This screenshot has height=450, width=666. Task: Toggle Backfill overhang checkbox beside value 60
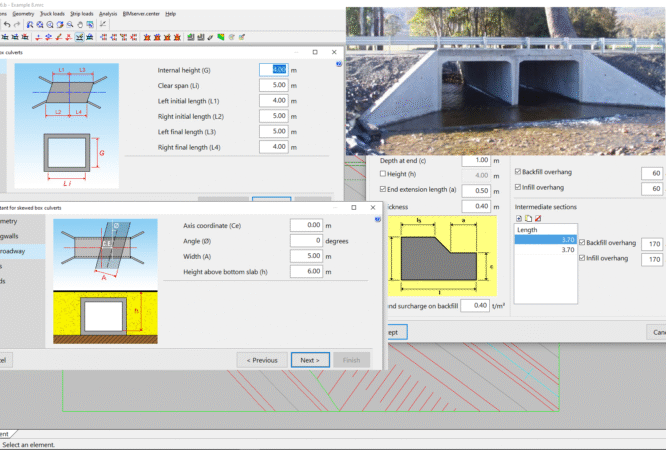click(516, 172)
